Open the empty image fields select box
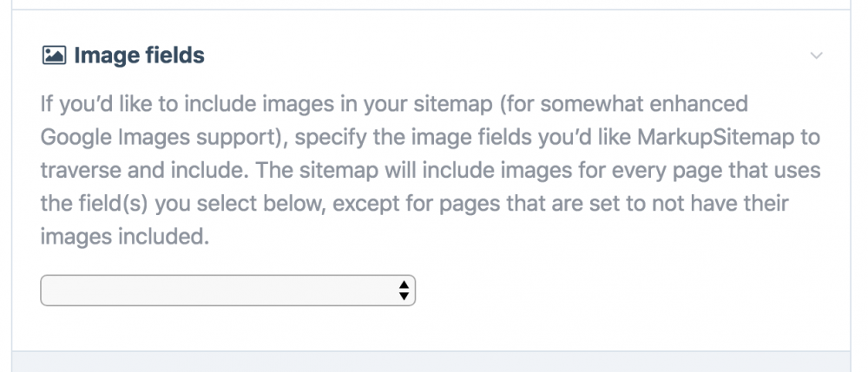The height and width of the screenshot is (372, 868). pos(217,290)
